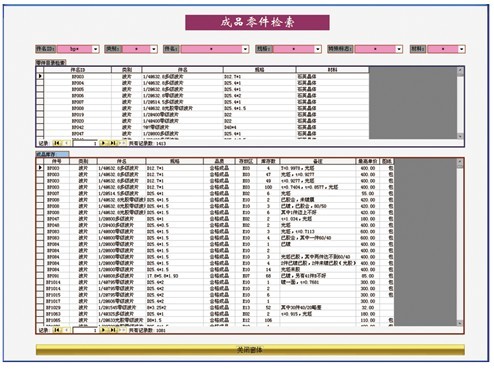The image size is (494, 369).
Task: Click the 8*3.25*2 specification cell
Action: pyautogui.click(x=175, y=307)
